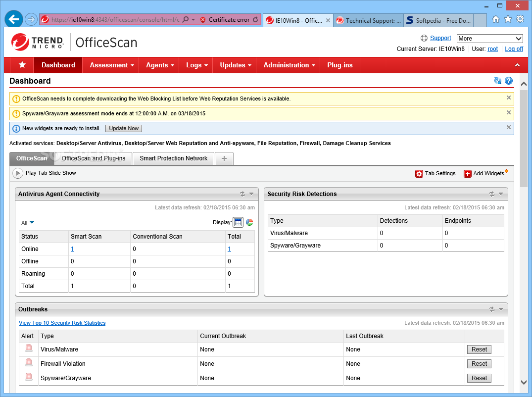Open browser Home icon
The width and height of the screenshot is (532, 397).
[x=496, y=19]
